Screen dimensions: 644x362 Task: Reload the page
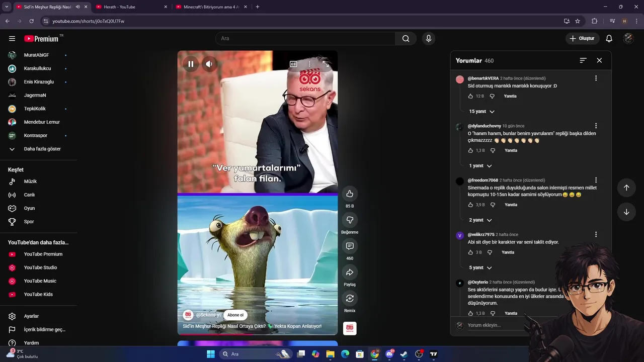[x=31, y=21]
